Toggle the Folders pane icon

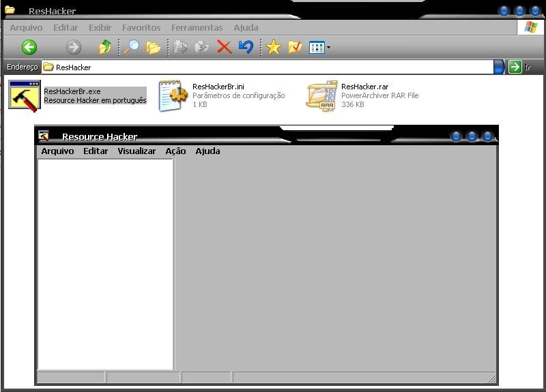pos(154,47)
